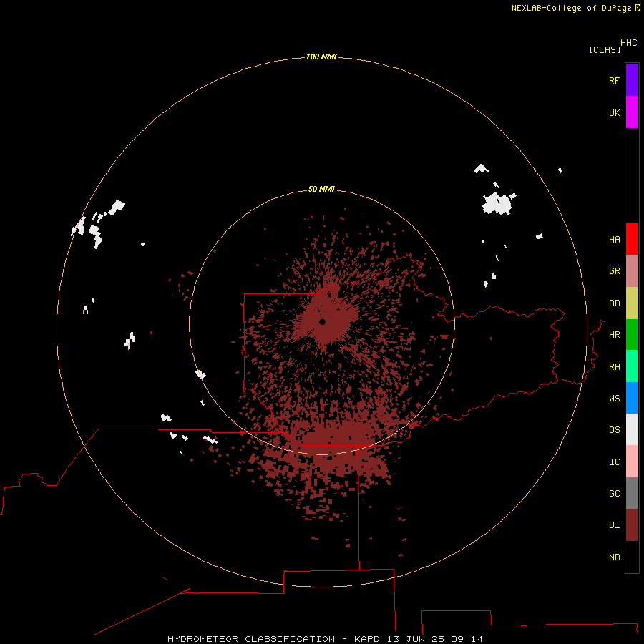Viewport: 644px width, 644px height.
Task: Click the 'HYDROMETEOR CLASSIFICATION' title text
Action: pos(251,639)
